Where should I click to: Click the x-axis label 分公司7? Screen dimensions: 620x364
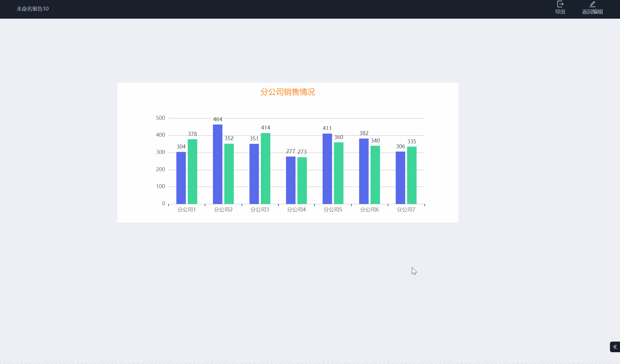pyautogui.click(x=406, y=210)
